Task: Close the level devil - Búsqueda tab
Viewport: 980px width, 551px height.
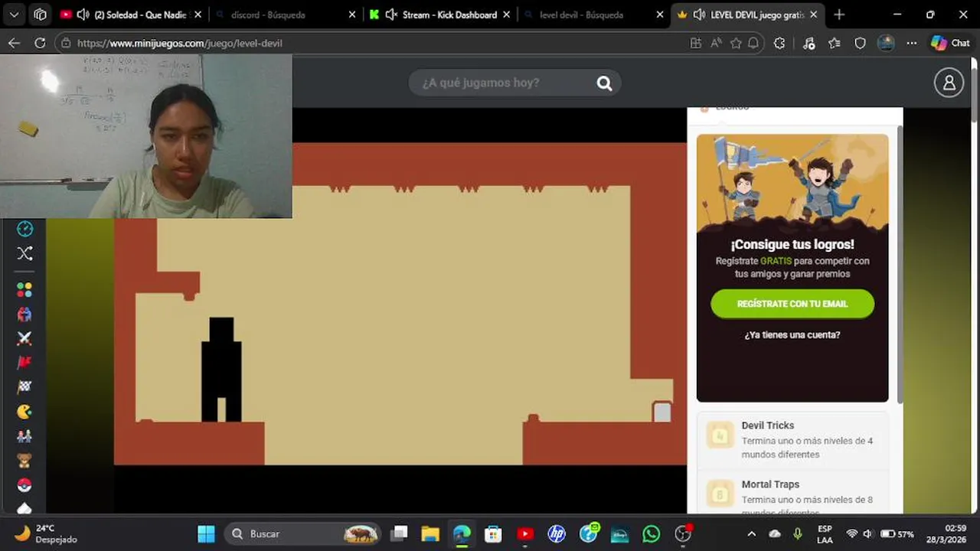Action: click(x=660, y=15)
